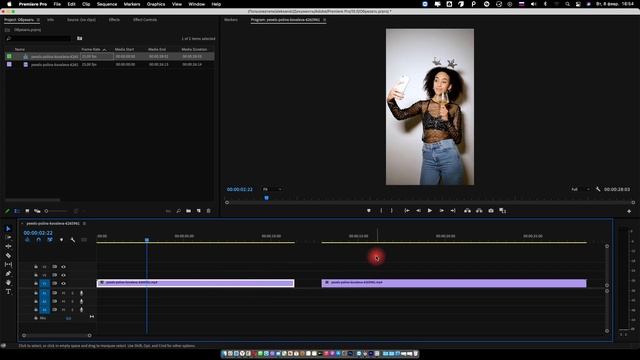Click the Project panel Delete trash icon
The width and height of the screenshot is (640, 360).
coord(209,211)
